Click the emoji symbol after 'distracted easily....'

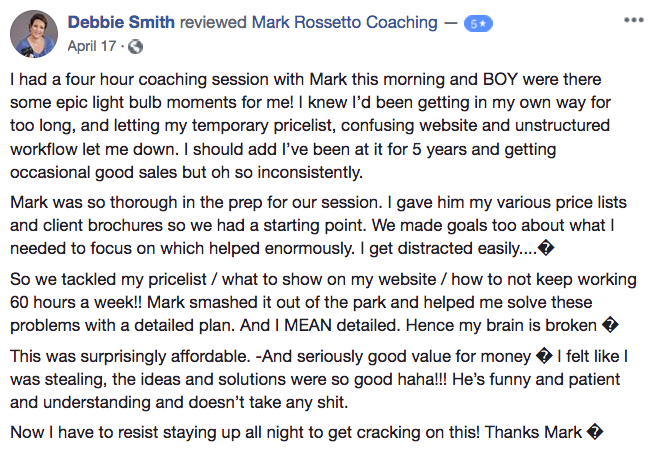(x=546, y=248)
